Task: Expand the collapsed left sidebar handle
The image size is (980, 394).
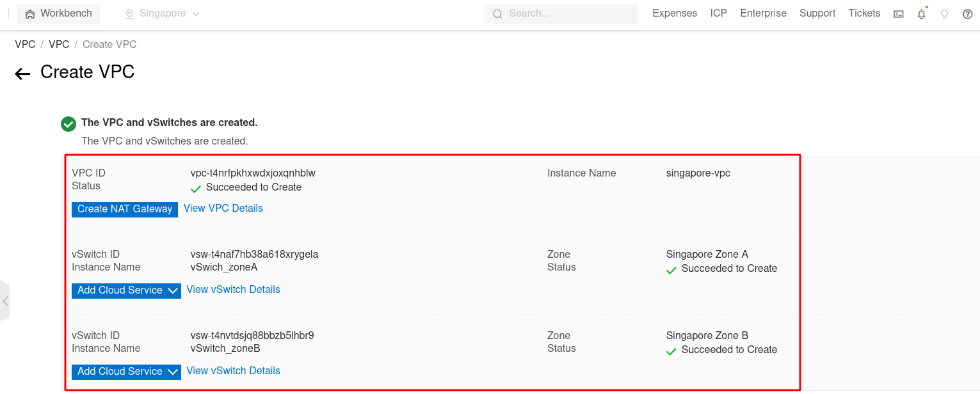Action: (x=5, y=301)
